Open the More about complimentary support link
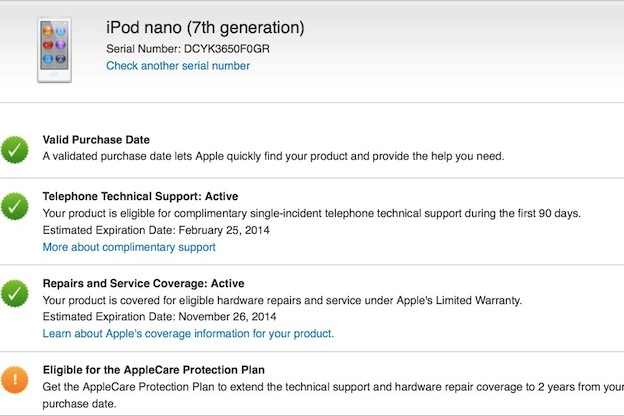 click(x=128, y=247)
